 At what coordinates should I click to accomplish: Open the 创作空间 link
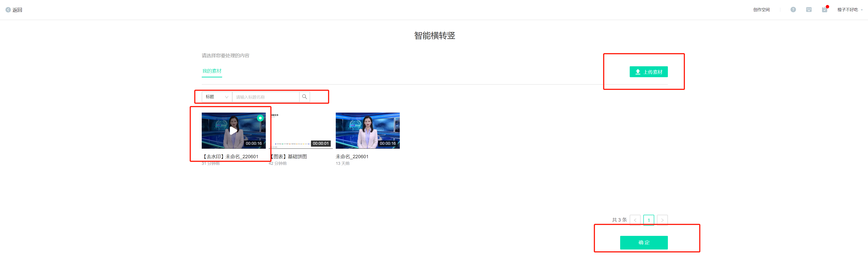click(x=761, y=10)
